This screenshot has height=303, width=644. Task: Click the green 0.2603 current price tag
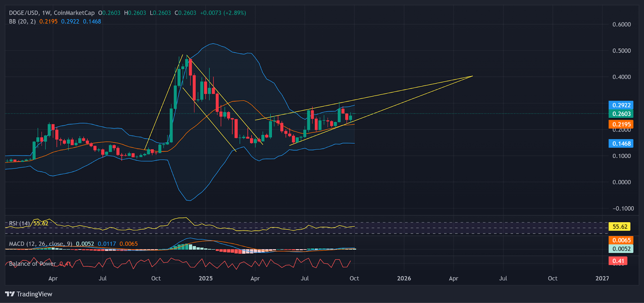(621, 114)
